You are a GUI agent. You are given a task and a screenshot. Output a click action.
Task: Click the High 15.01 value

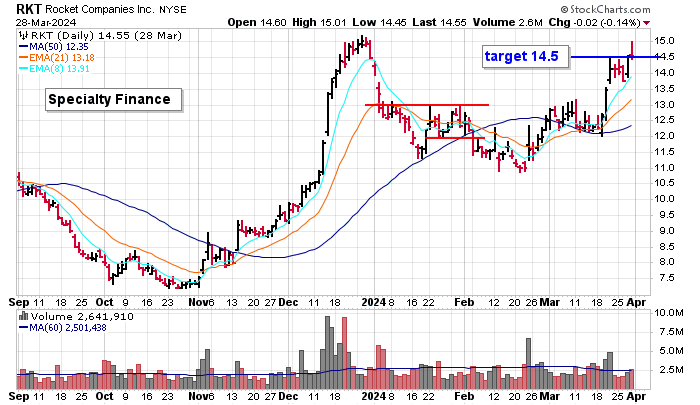(319, 22)
